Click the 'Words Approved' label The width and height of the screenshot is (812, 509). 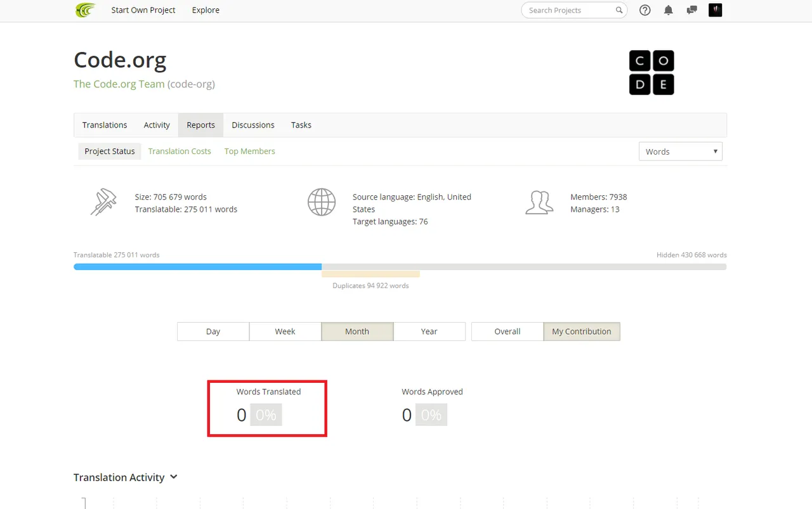432,392
